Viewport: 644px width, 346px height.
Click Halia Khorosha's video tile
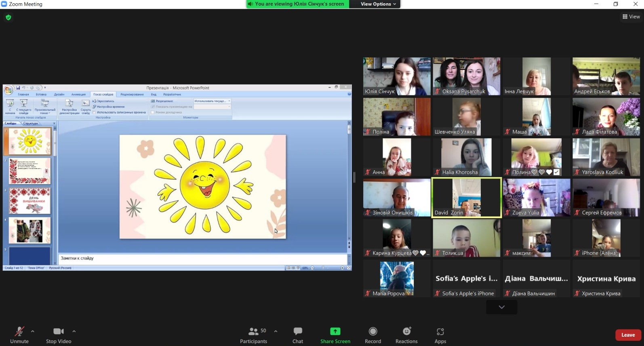pyautogui.click(x=466, y=157)
